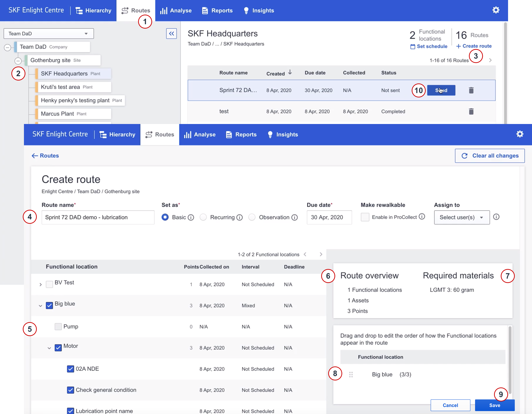Click info icon next to Recurring option
The width and height of the screenshot is (532, 414).
point(239,218)
